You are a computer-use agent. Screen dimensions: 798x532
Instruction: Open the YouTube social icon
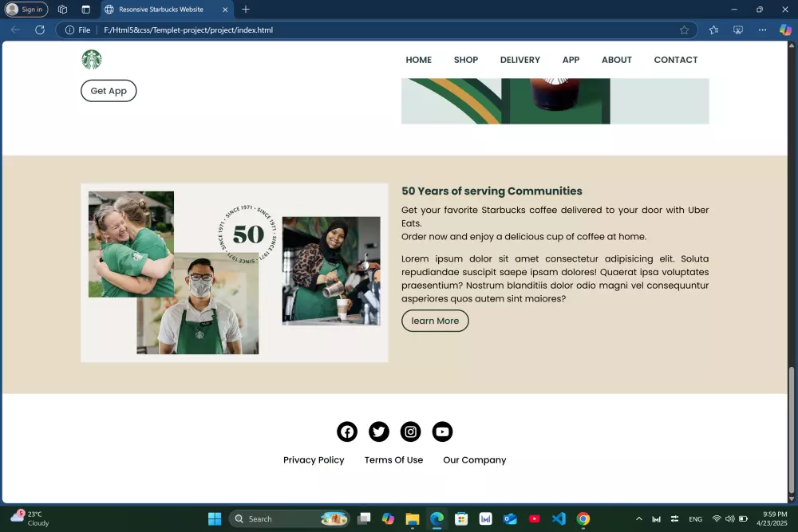coord(442,432)
